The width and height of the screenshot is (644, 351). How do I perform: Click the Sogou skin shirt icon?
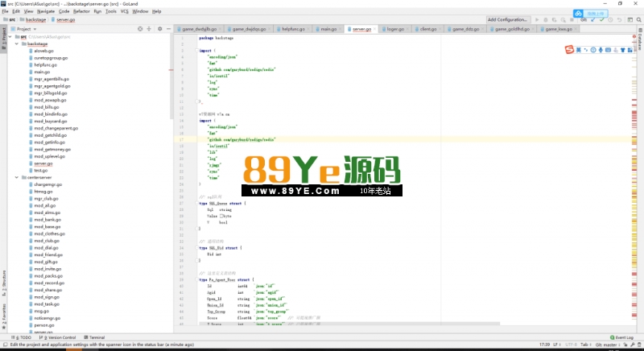point(622,50)
